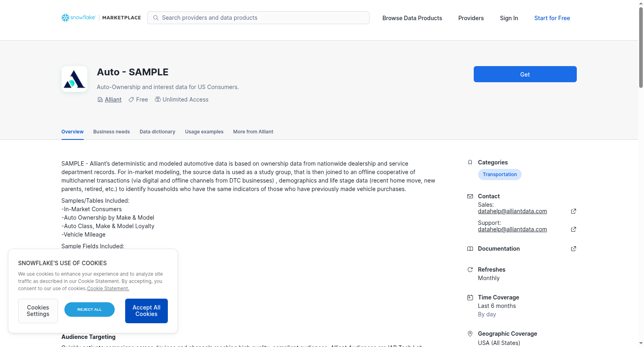Viewport: 644px width, 347px height.
Task: Click the Refreshes circular arrow icon
Action: 470,270
